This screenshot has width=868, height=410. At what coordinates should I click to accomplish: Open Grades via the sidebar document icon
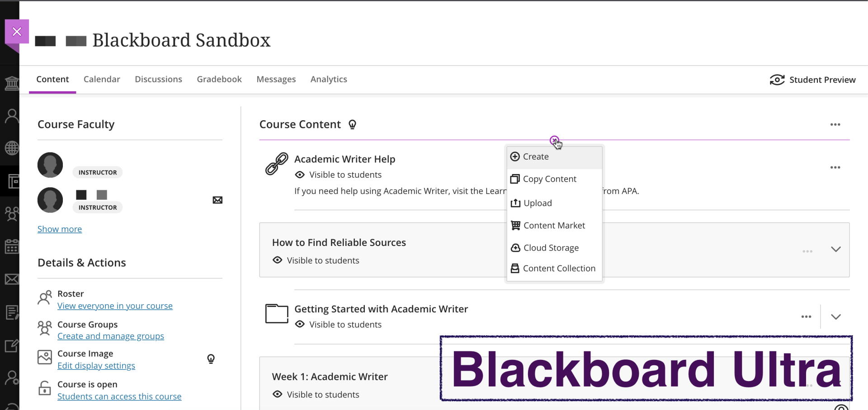pos(11,312)
